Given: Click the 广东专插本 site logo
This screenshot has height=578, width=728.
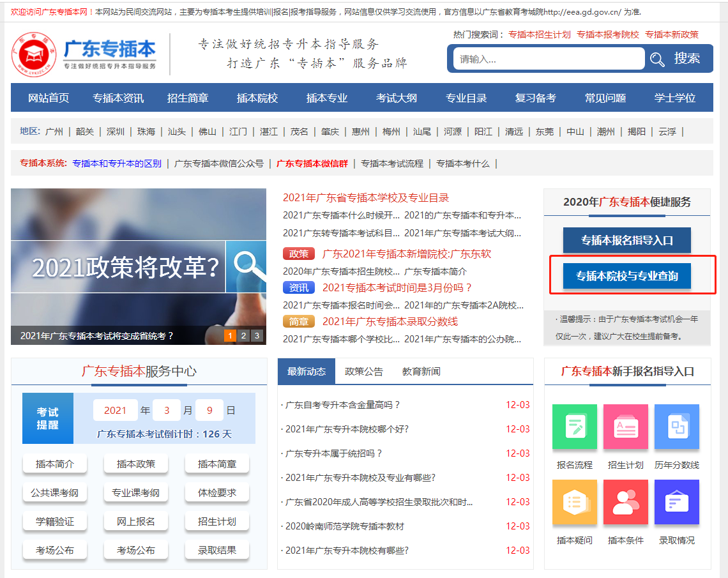Looking at the screenshot, I should (84, 54).
